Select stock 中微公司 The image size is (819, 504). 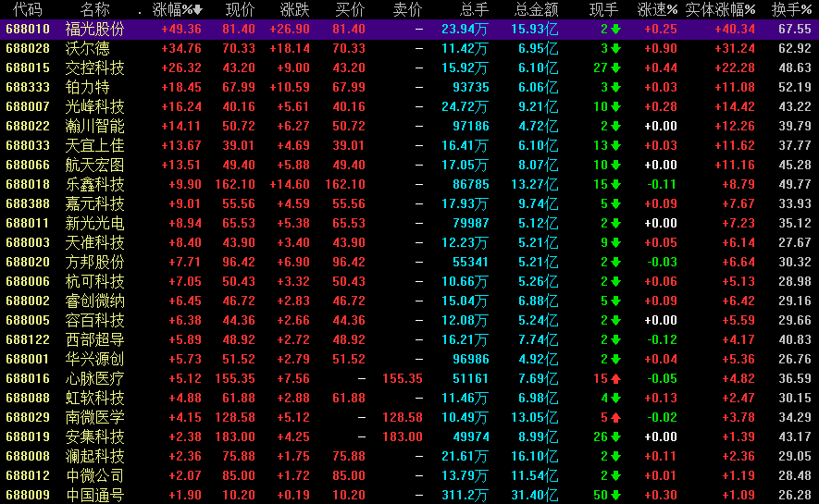pyautogui.click(x=95, y=476)
